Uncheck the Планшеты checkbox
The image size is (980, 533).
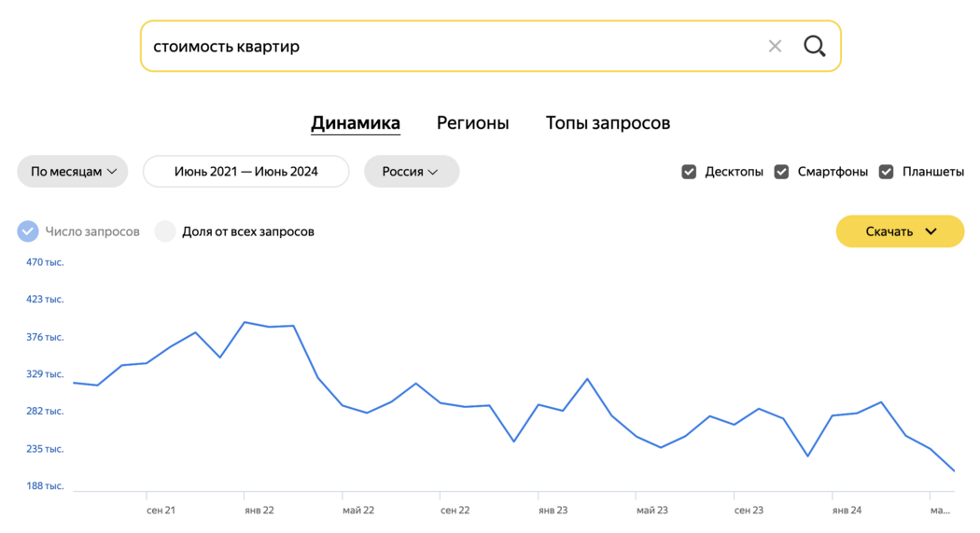point(887,172)
